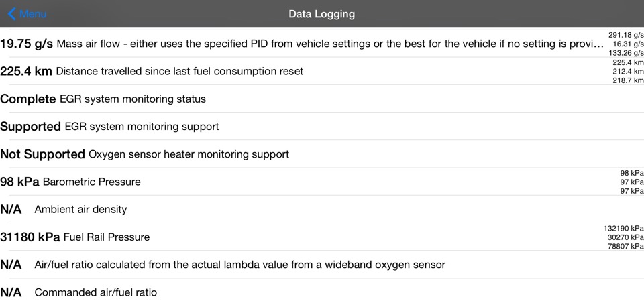Viewport: 644px width, 305px height.
Task: Tap the back chevron icon
Action: pos(11,14)
